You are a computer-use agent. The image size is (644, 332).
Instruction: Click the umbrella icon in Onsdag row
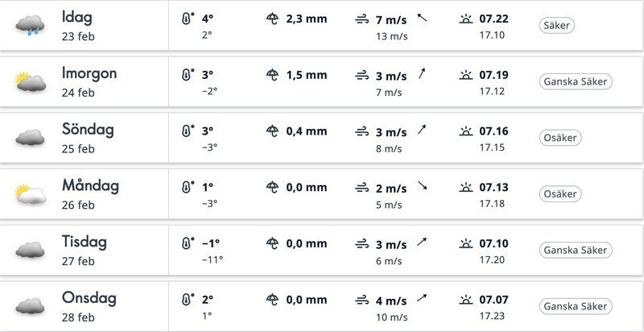point(272,300)
